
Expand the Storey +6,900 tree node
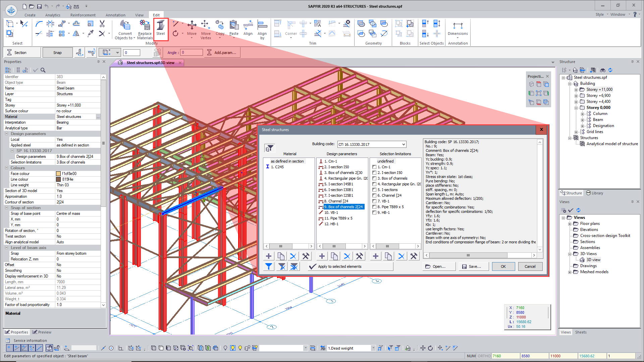point(576,96)
